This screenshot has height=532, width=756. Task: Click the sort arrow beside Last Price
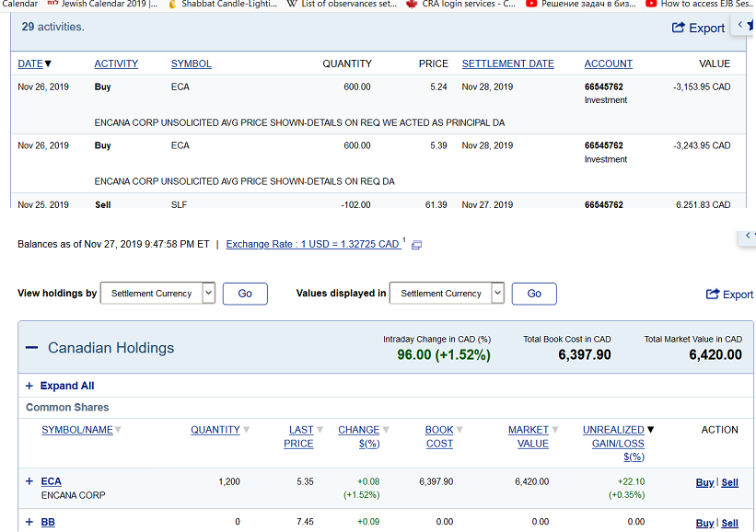click(320, 430)
